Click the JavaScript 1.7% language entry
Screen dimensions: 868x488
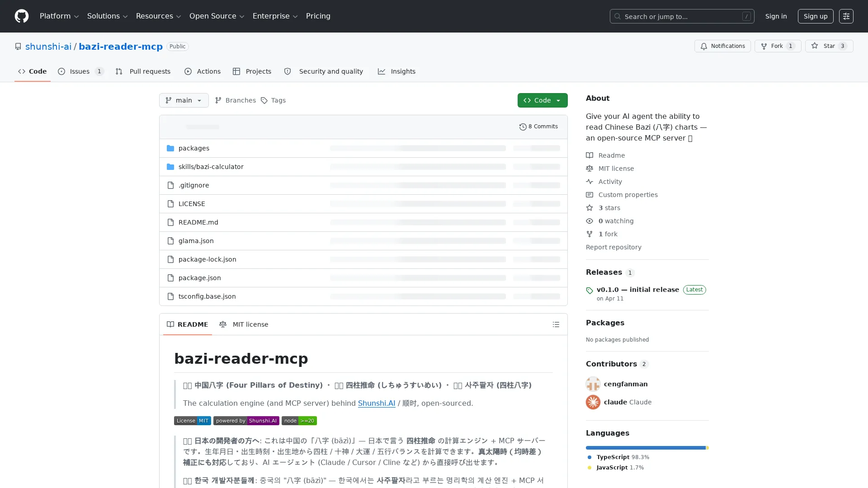point(616,468)
